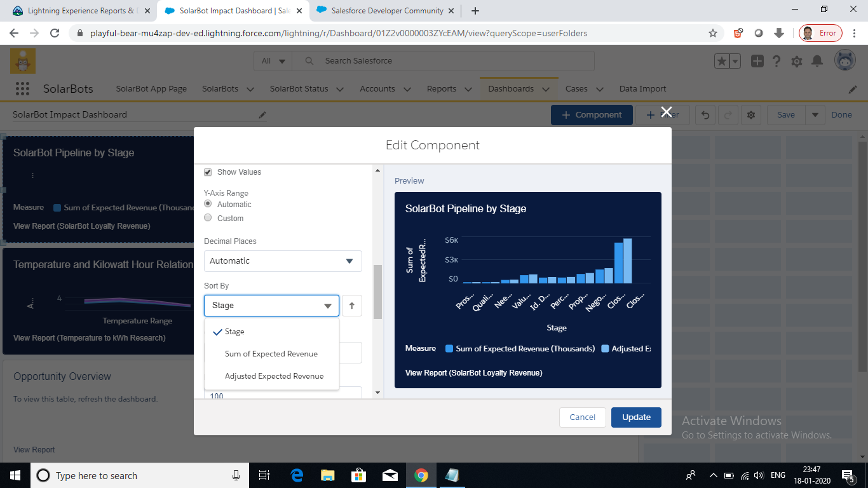Edit the navigation bar with pencil icon

coord(853,89)
